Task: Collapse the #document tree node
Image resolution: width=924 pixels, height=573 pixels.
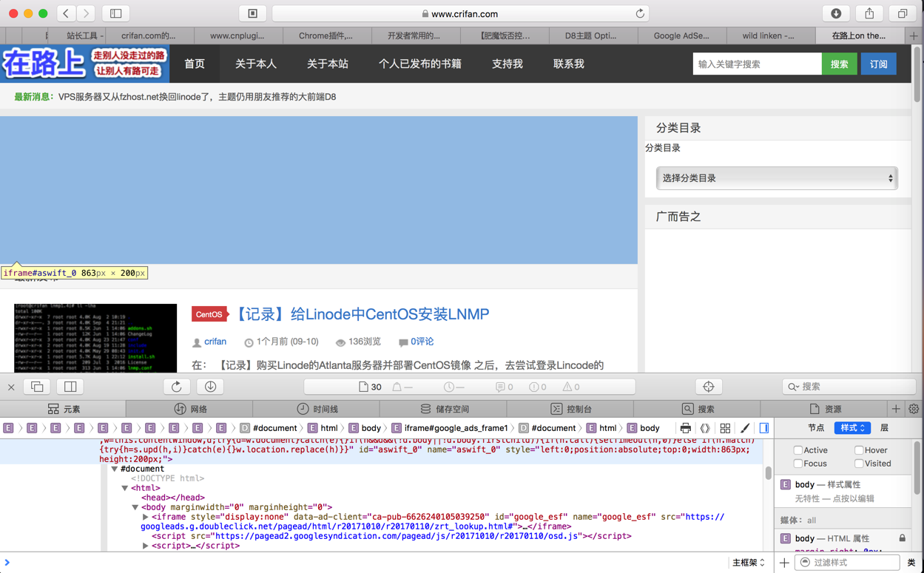Action: 115,469
